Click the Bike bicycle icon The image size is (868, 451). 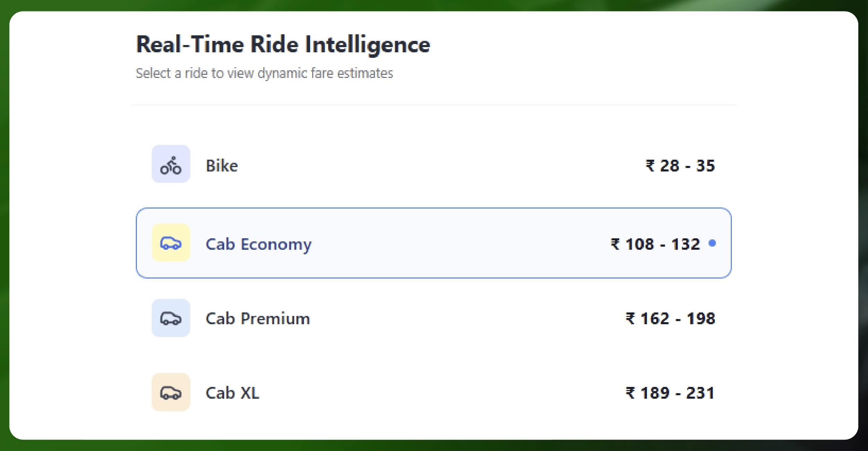pos(170,165)
